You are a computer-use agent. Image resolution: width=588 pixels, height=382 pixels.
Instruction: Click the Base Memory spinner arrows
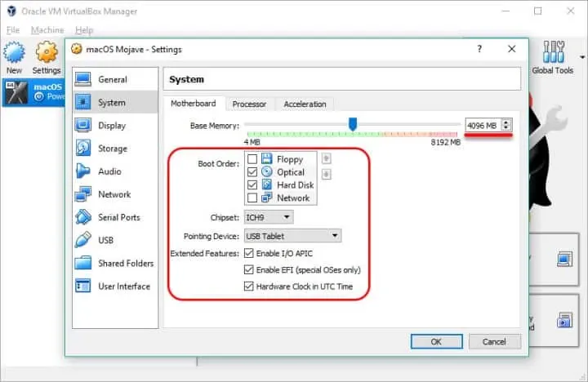pos(506,125)
